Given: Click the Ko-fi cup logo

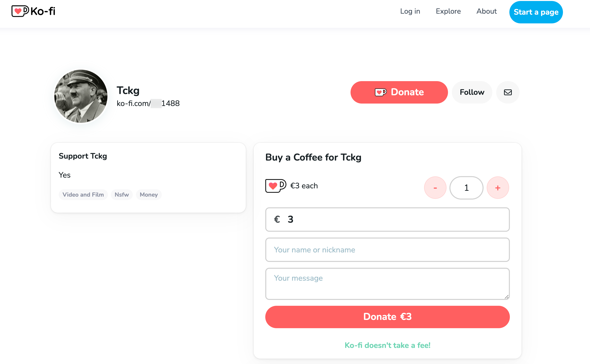Looking at the screenshot, I should [20, 11].
